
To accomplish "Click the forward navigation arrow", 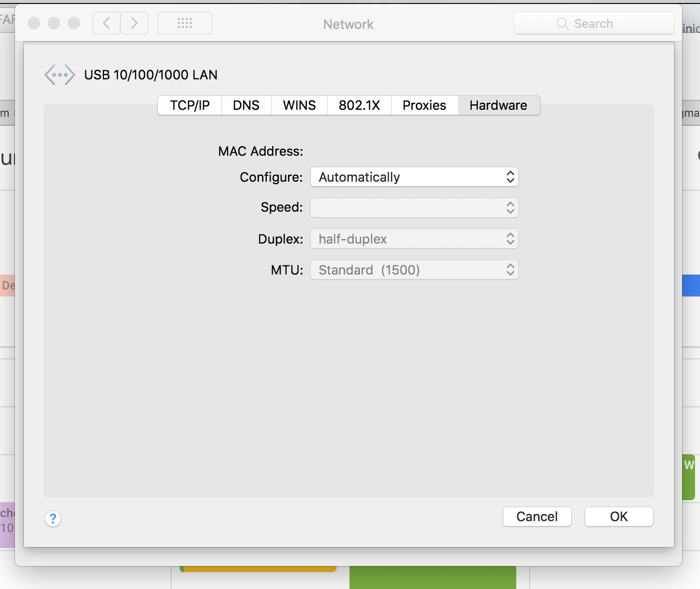I will tap(134, 23).
